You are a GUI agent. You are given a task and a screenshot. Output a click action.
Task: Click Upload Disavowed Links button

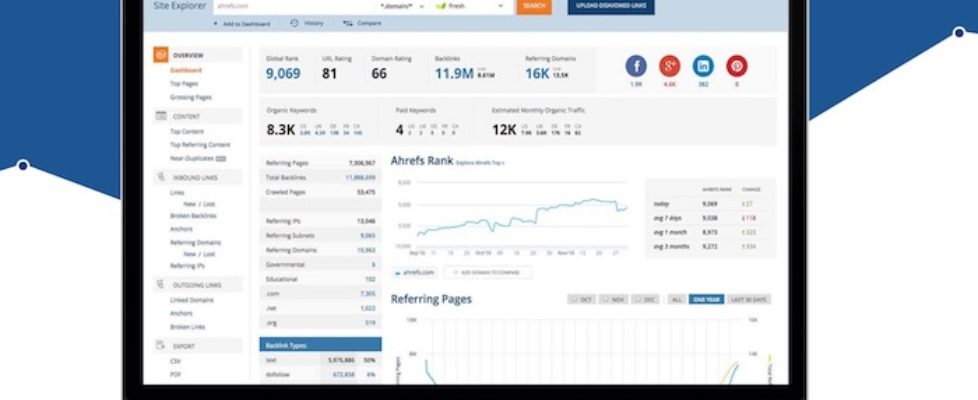612,6
